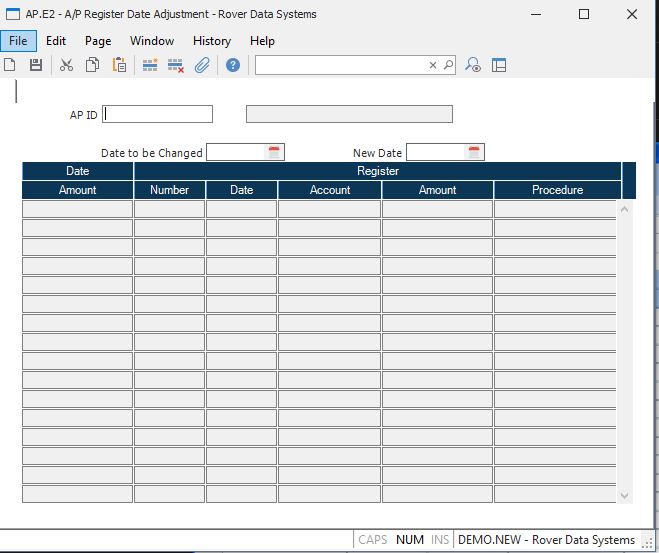Open the History menu
Image resolution: width=659 pixels, height=553 pixels.
(211, 41)
